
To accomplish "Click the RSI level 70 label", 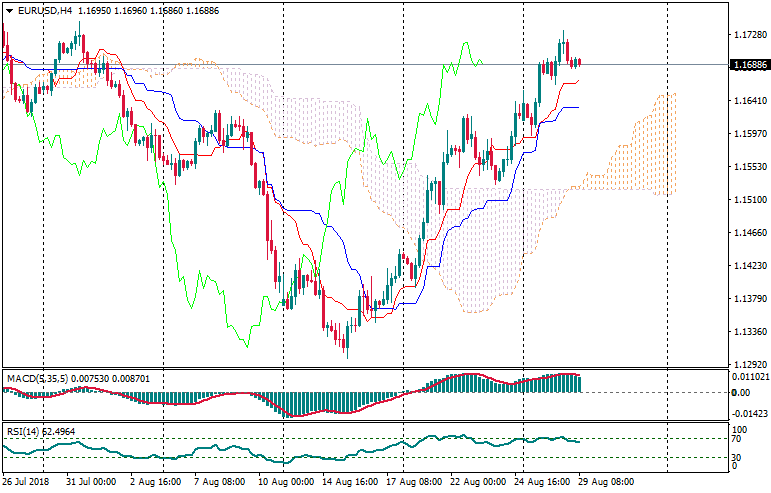I will 735,439.
